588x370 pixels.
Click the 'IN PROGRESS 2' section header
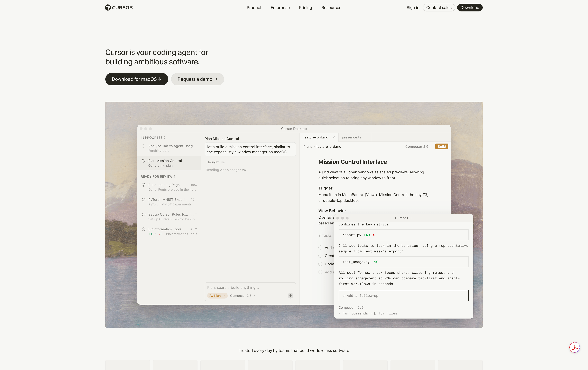coord(153,138)
